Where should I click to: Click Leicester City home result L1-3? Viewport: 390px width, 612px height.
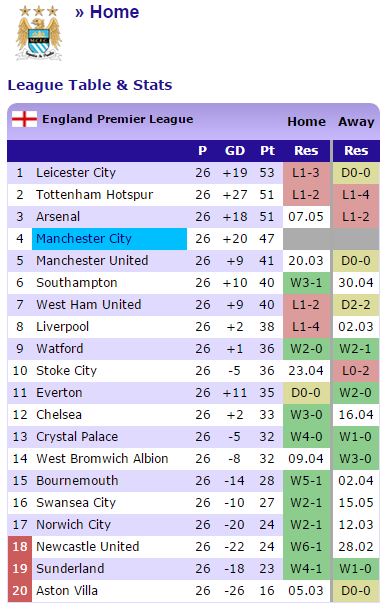[306, 173]
